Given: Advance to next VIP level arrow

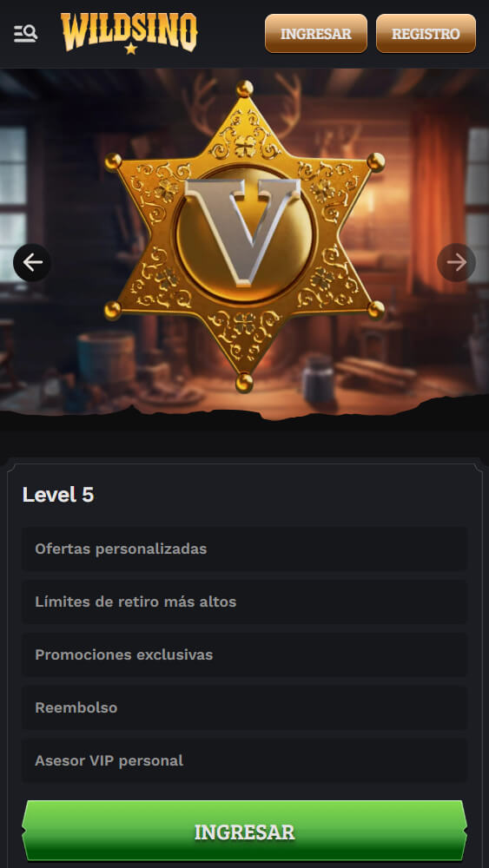Looking at the screenshot, I should pyautogui.click(x=456, y=262).
